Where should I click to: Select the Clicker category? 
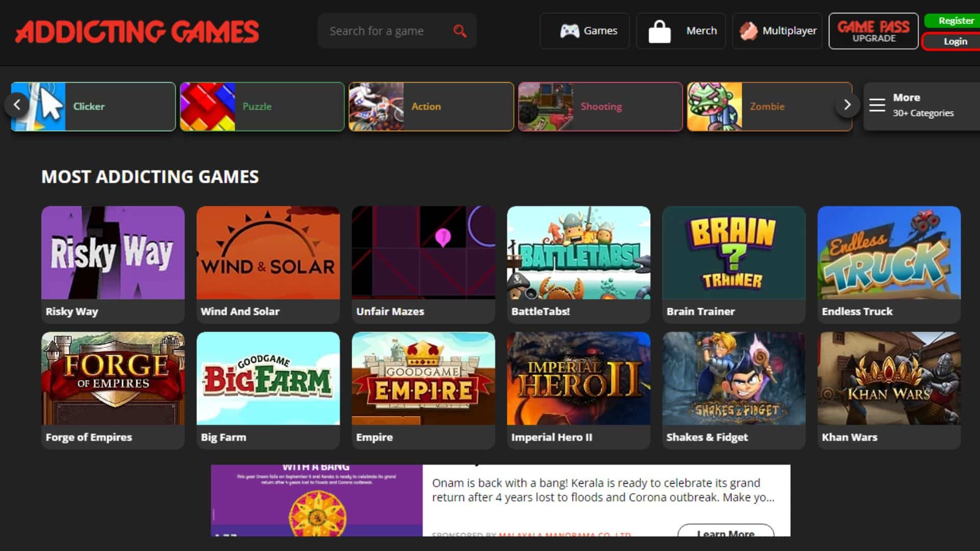coord(93,107)
